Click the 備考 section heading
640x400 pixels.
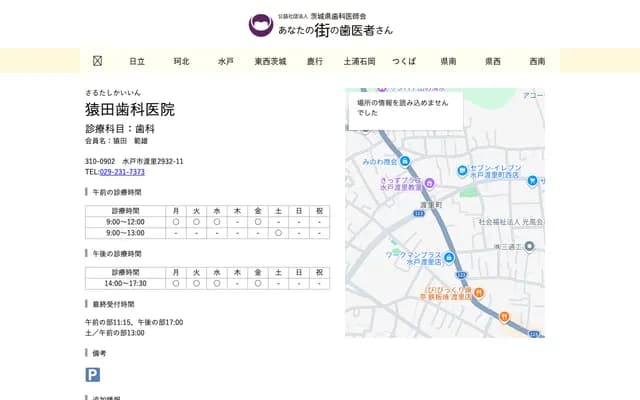click(x=99, y=353)
